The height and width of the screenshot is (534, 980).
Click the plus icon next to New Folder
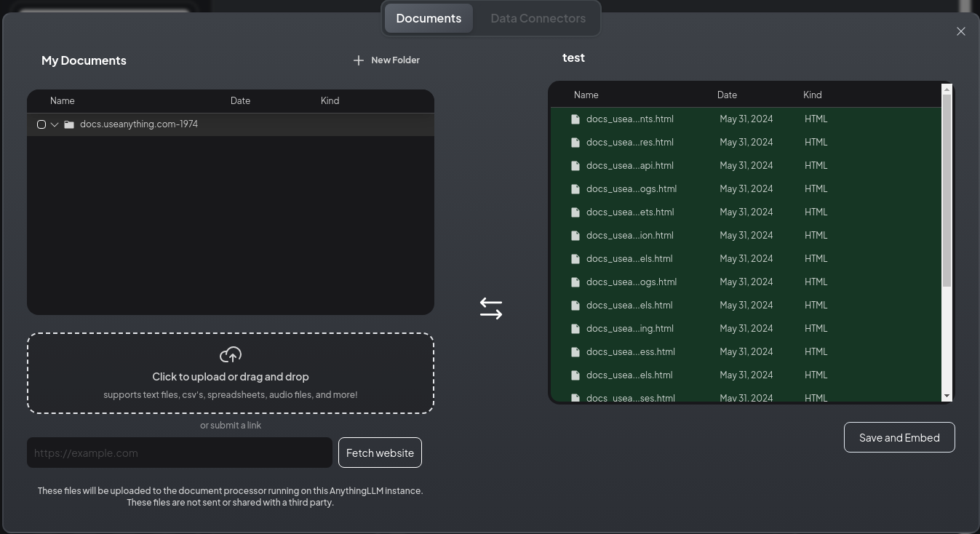click(x=359, y=60)
